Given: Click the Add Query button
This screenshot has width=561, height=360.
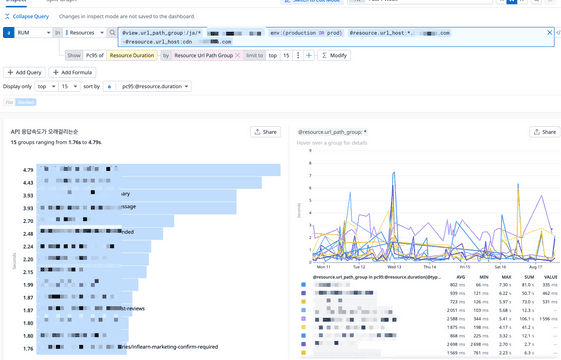Looking at the screenshot, I should pyautogui.click(x=24, y=72).
